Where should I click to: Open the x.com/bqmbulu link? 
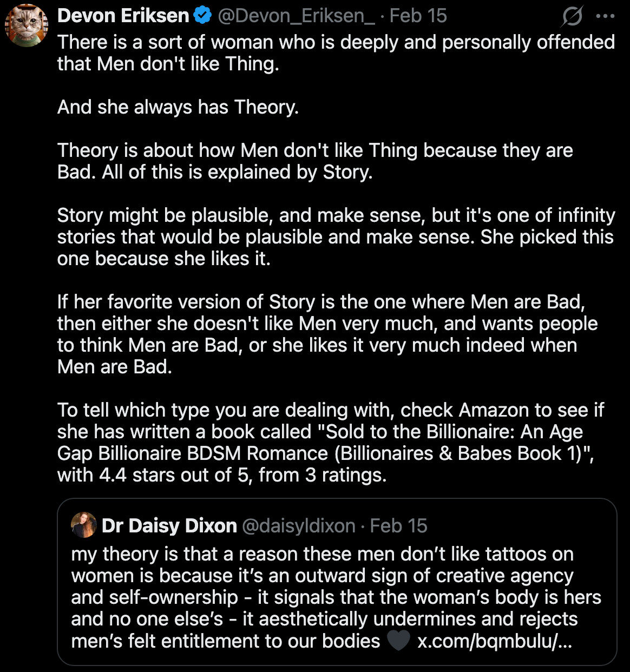click(494, 641)
